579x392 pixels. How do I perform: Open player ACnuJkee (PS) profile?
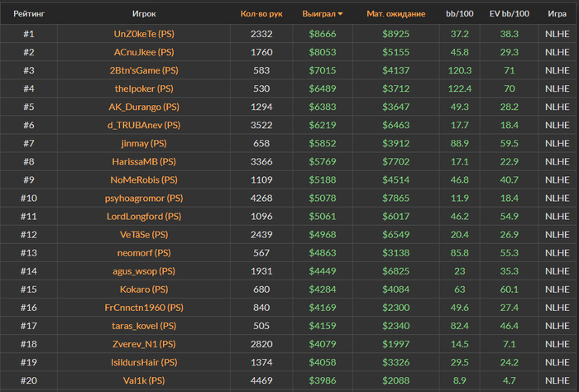pos(144,52)
